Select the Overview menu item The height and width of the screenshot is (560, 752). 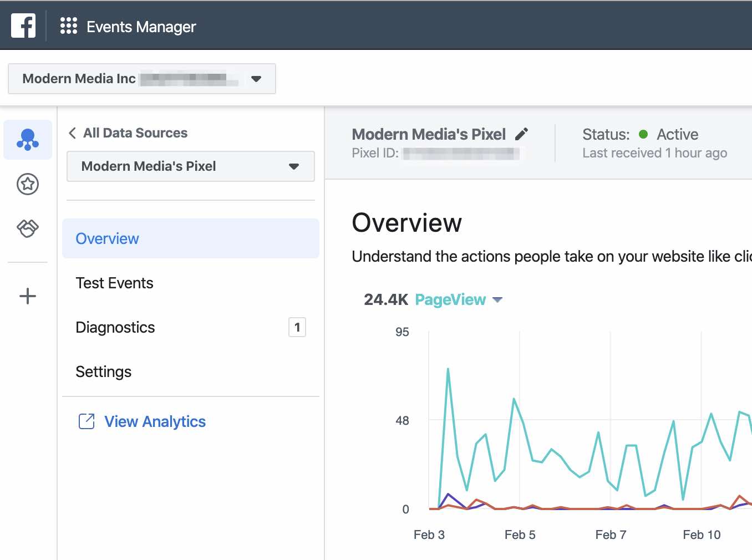click(191, 238)
